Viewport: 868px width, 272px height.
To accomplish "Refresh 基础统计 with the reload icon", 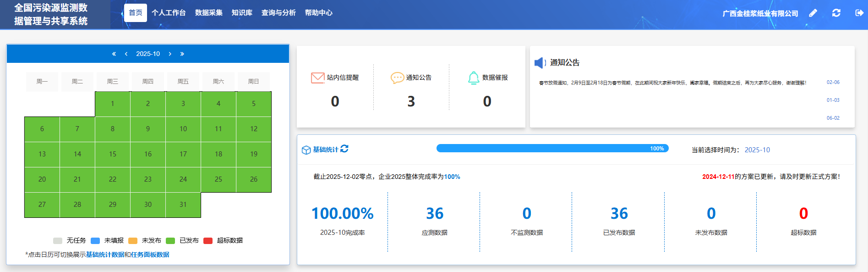I will point(344,149).
